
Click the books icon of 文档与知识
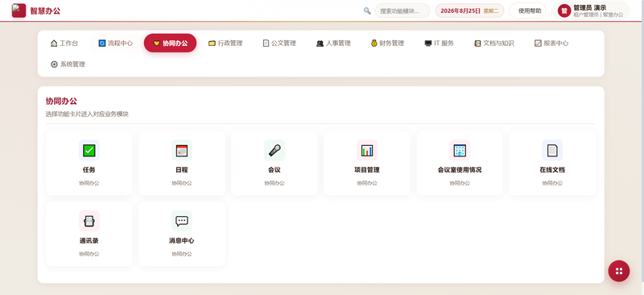coord(477,44)
